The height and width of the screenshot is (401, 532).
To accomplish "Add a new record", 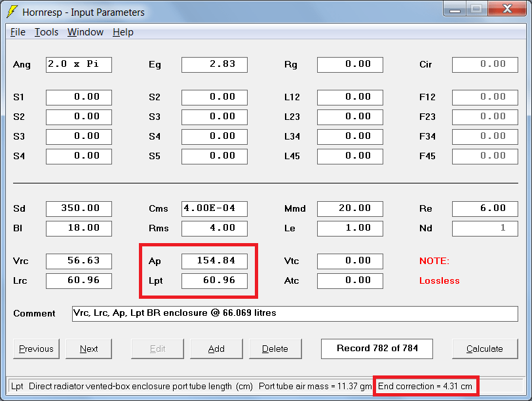I will click(216, 349).
